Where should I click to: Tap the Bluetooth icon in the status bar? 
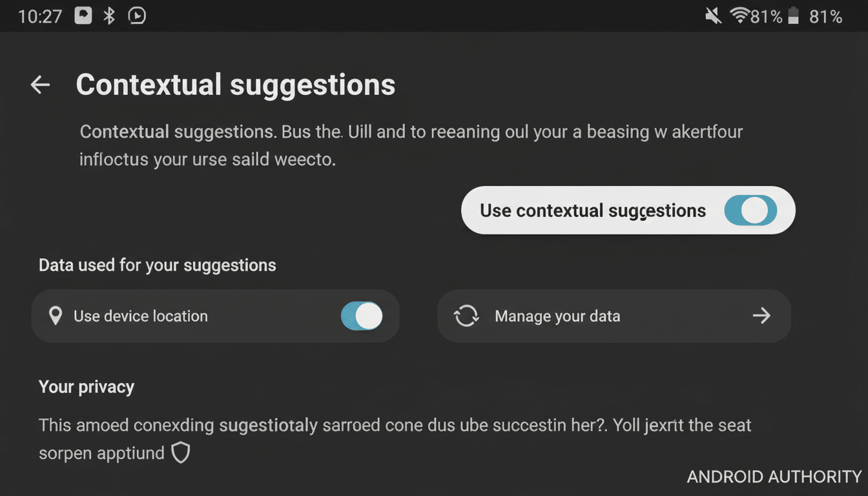108,15
